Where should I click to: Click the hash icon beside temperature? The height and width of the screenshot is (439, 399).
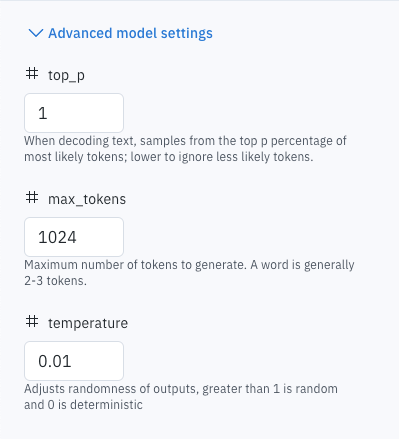point(32,321)
